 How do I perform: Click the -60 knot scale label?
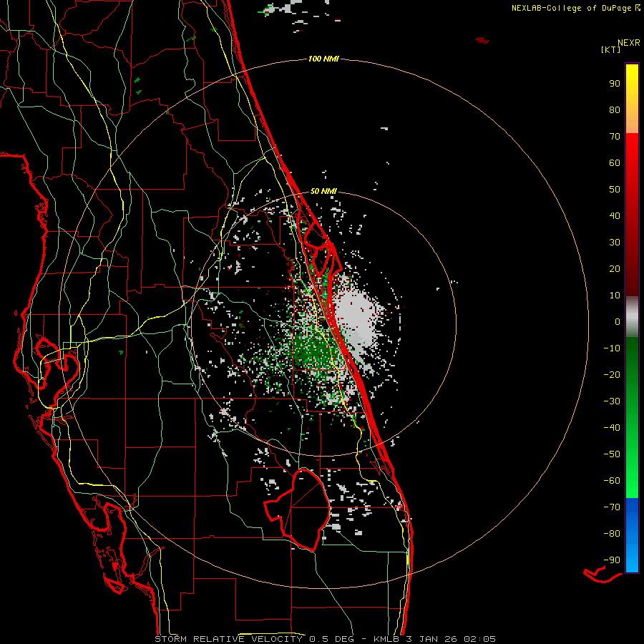tap(612, 481)
